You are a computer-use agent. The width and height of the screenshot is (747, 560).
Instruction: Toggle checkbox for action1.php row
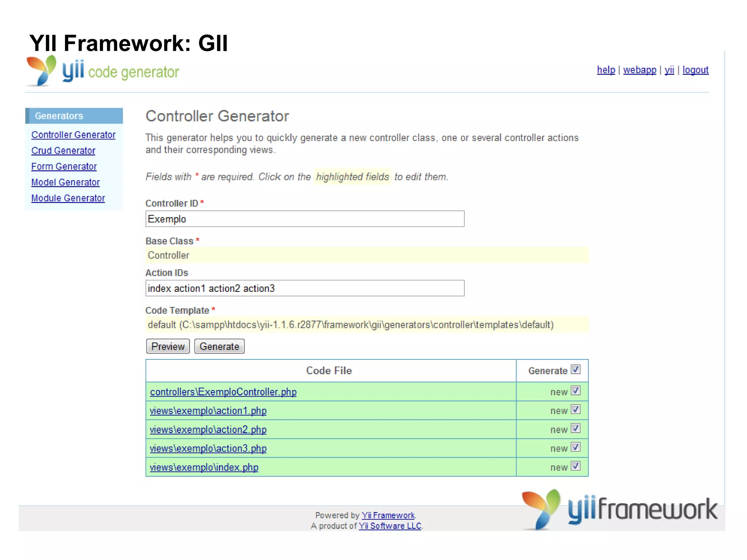click(576, 410)
